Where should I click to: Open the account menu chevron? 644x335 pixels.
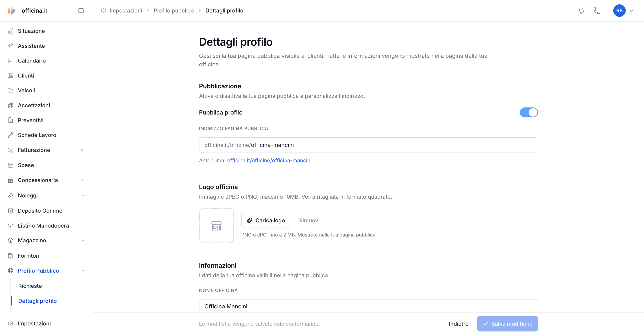click(632, 11)
